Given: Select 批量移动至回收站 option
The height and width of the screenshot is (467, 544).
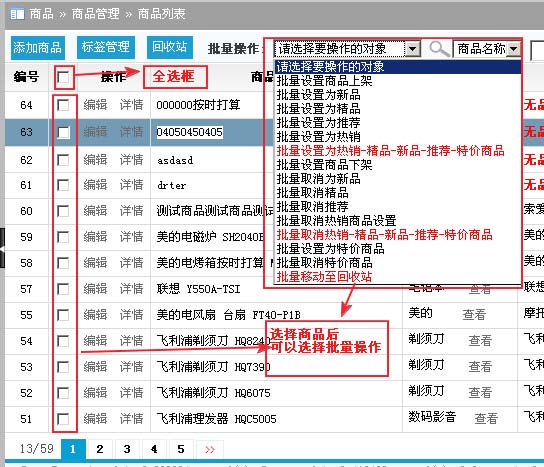Looking at the screenshot, I should coord(324,277).
